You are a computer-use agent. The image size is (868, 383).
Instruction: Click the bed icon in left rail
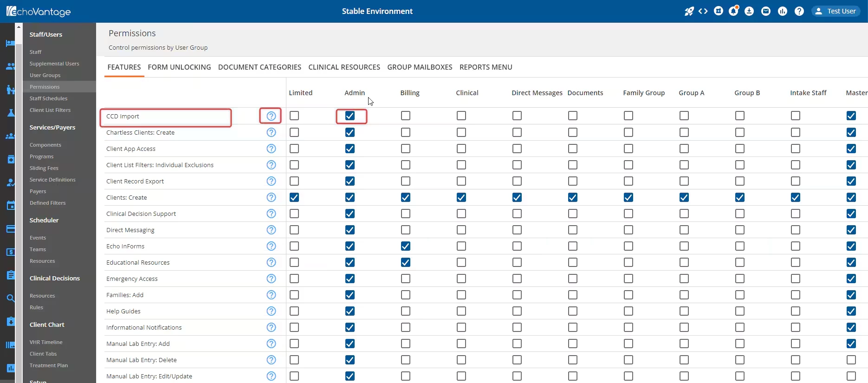click(10, 43)
